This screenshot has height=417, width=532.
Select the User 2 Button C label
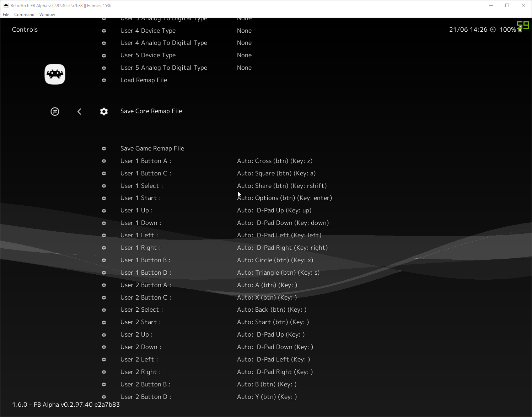[146, 298]
